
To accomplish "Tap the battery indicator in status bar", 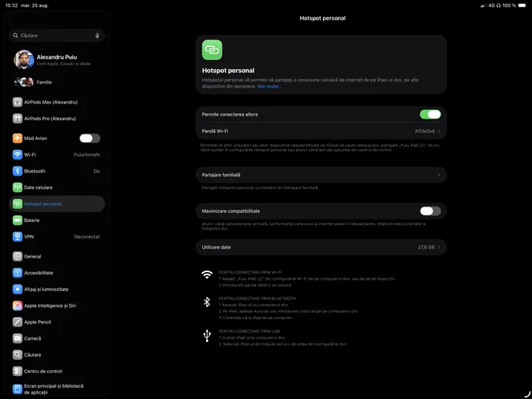I will [x=522, y=5].
